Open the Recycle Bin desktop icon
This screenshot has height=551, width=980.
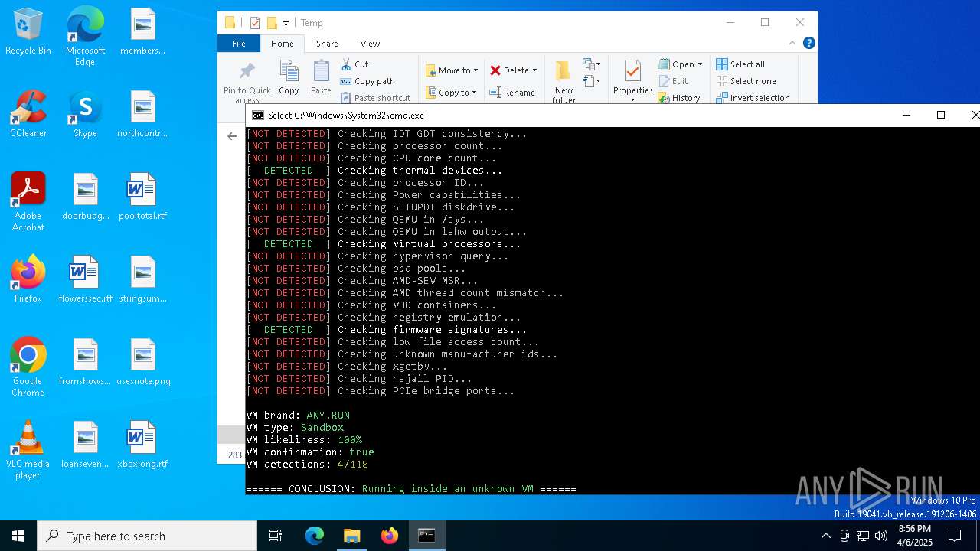[28, 31]
